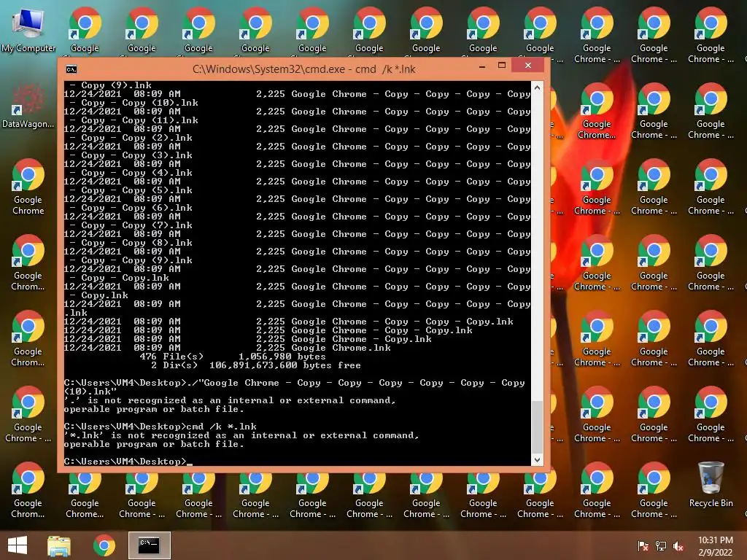
Task: Click the '- Copy - Copy.lnk' line
Action: tap(119, 278)
